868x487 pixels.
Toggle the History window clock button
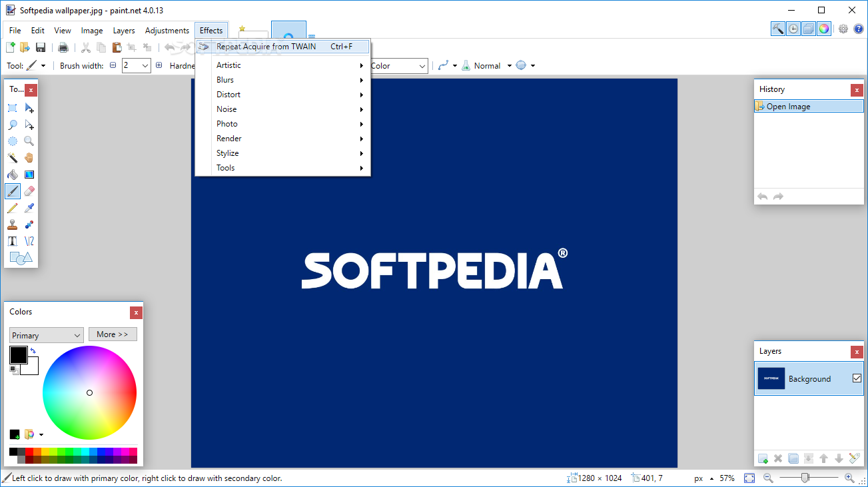pyautogui.click(x=793, y=29)
